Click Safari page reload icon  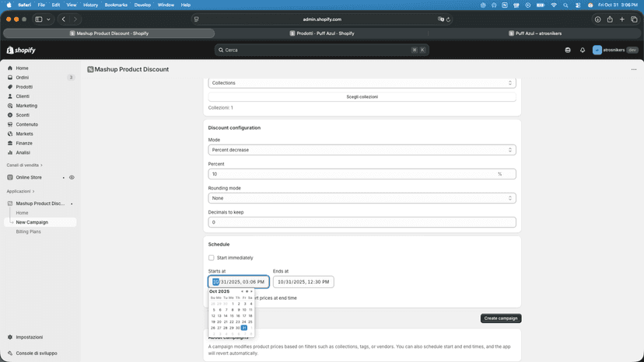tap(448, 19)
